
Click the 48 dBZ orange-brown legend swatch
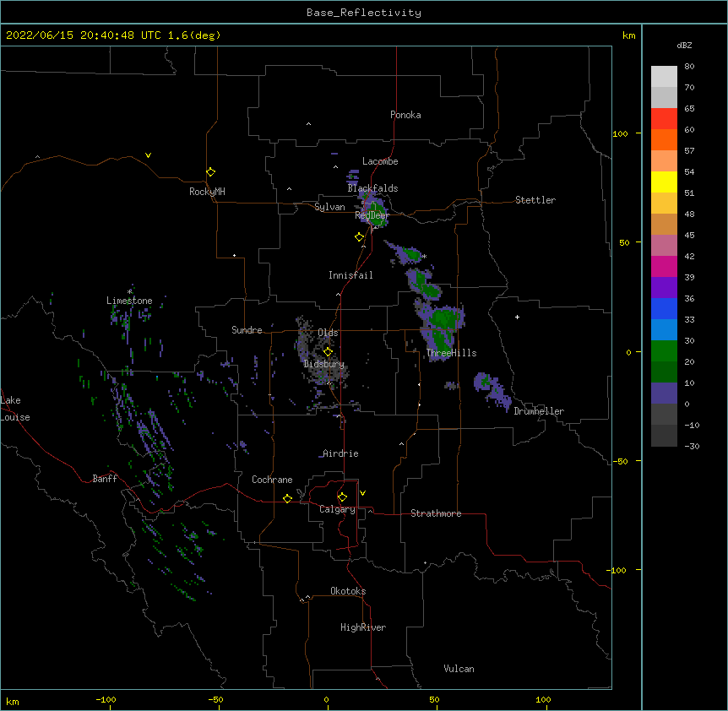664,224
